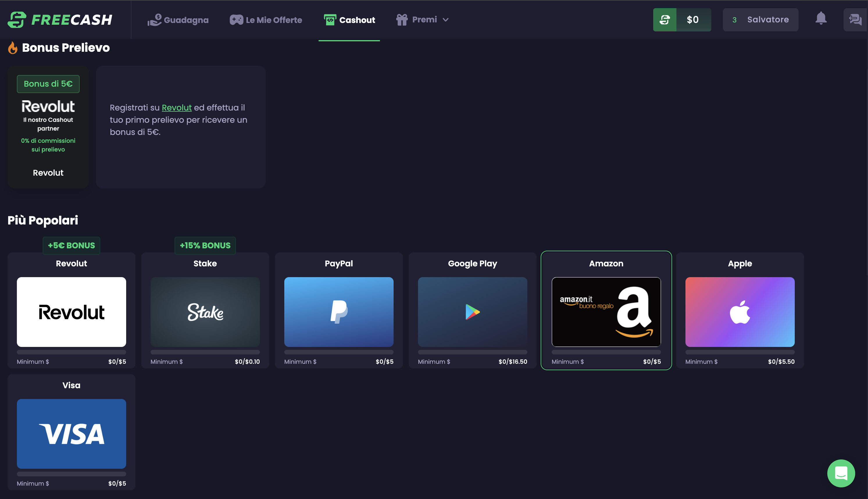Click the Amazon minimum progress bar
The height and width of the screenshot is (499, 868).
click(606, 352)
